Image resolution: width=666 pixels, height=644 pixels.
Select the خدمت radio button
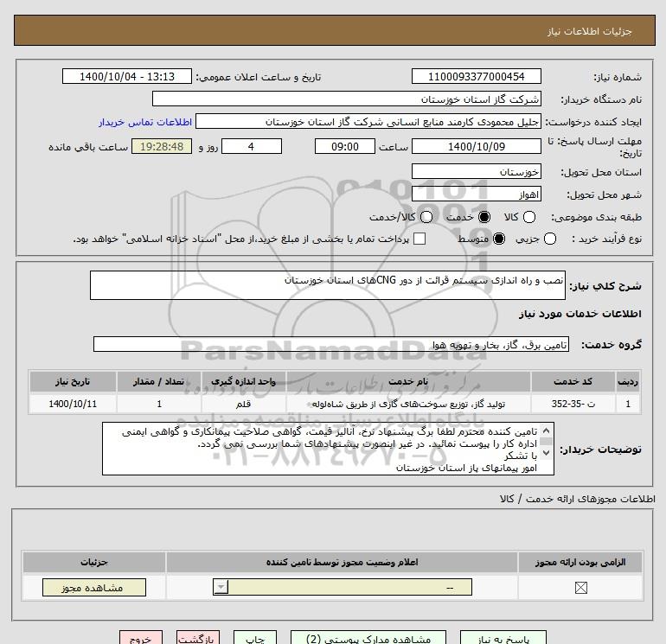[483, 217]
